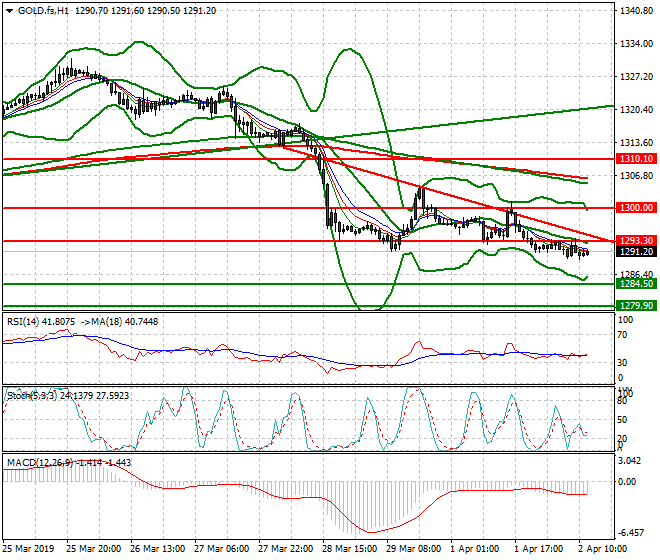Click the 1340.80 price axis value
This screenshot has width=660, height=560.
click(637, 11)
